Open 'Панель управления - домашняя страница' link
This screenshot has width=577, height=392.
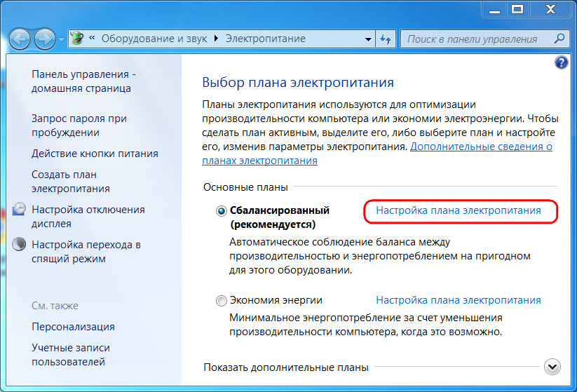[83, 81]
